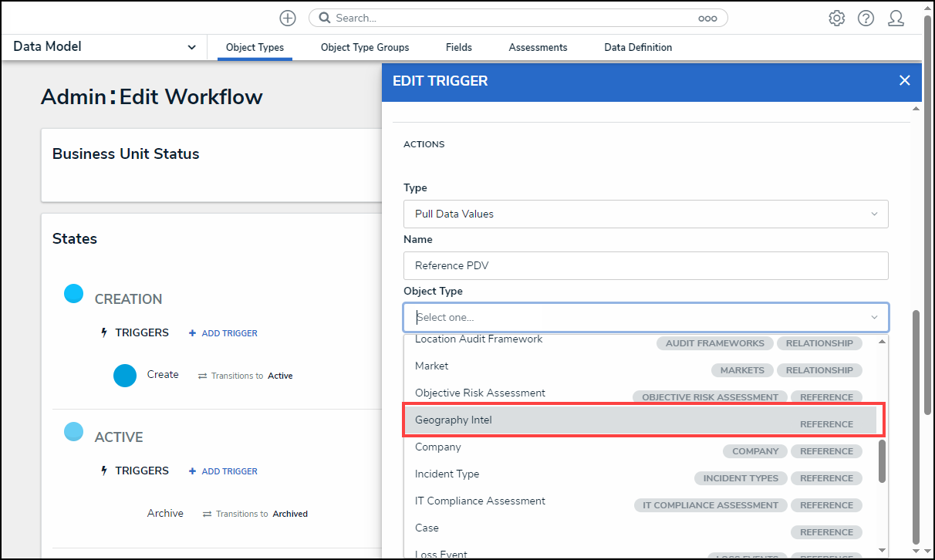Click Add Trigger under CREATION state
935x560 pixels.
click(x=224, y=333)
